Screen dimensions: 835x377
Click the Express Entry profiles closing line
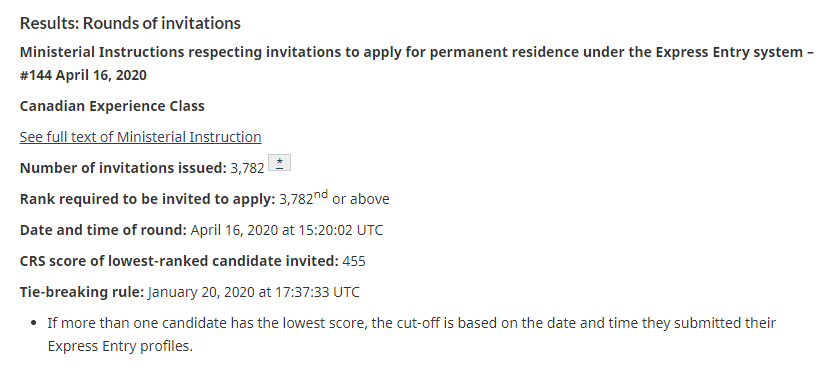click(x=120, y=346)
